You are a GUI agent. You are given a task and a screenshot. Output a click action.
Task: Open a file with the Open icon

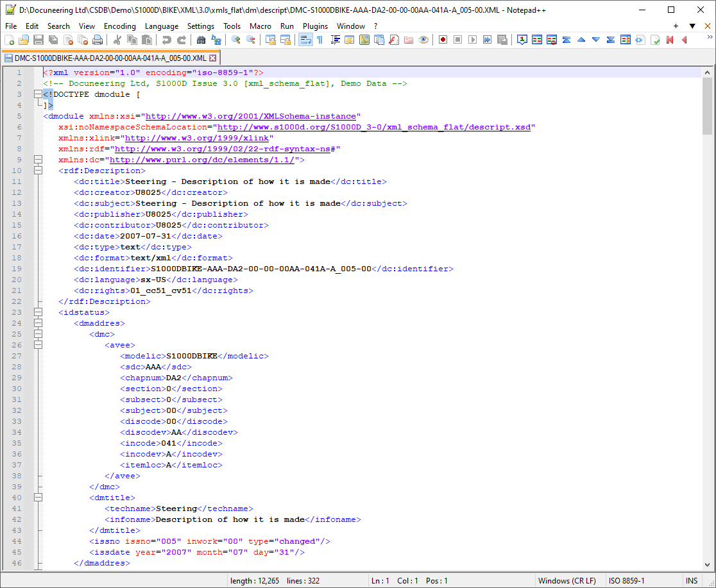point(24,40)
